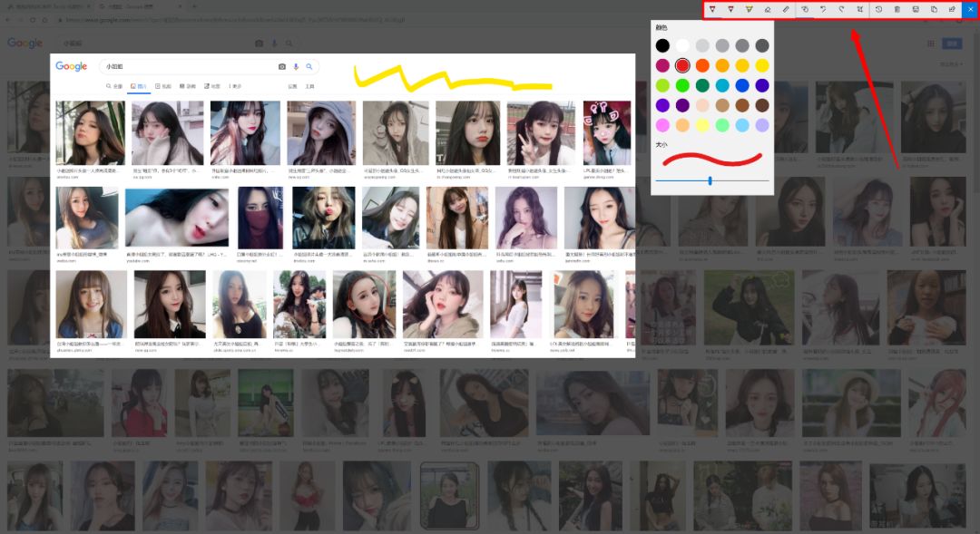Choose the pink color swatch
This screenshot has height=534, width=980.
coord(662,125)
